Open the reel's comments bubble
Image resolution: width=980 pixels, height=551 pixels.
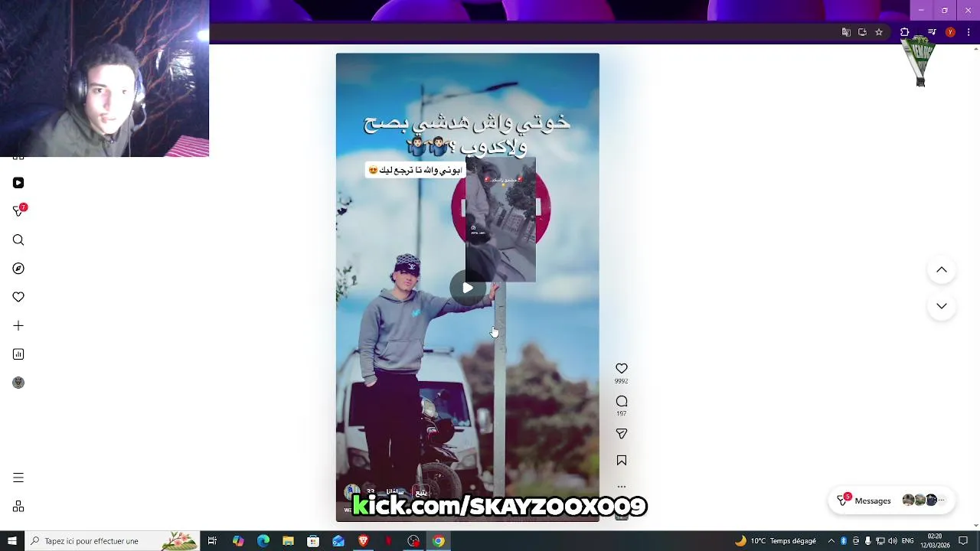tap(622, 402)
